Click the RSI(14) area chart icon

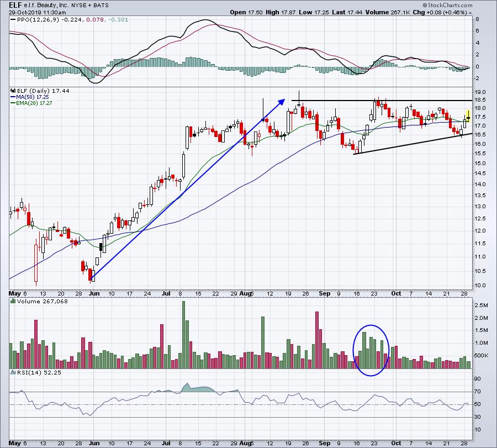(13, 372)
